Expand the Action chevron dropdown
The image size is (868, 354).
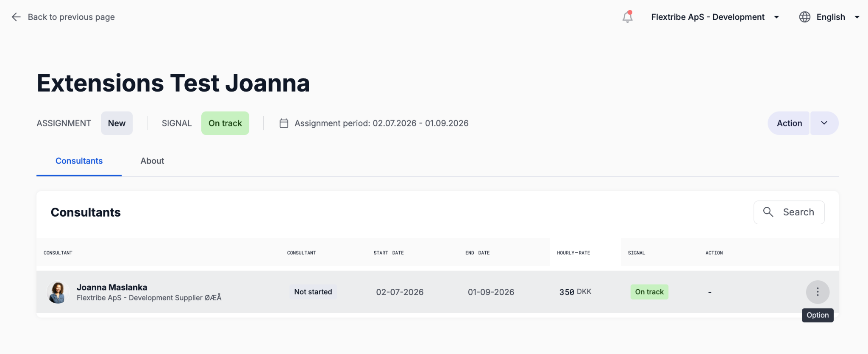pyautogui.click(x=824, y=123)
